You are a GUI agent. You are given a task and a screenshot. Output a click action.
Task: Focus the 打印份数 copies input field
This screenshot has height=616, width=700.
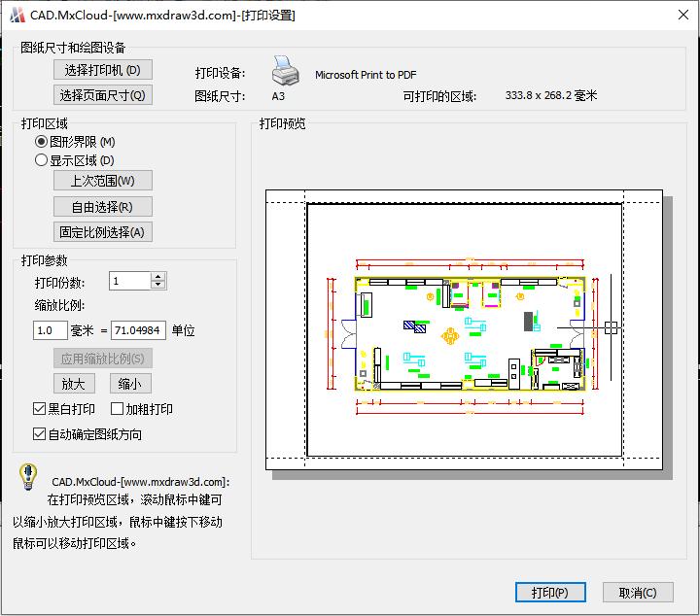[129, 281]
